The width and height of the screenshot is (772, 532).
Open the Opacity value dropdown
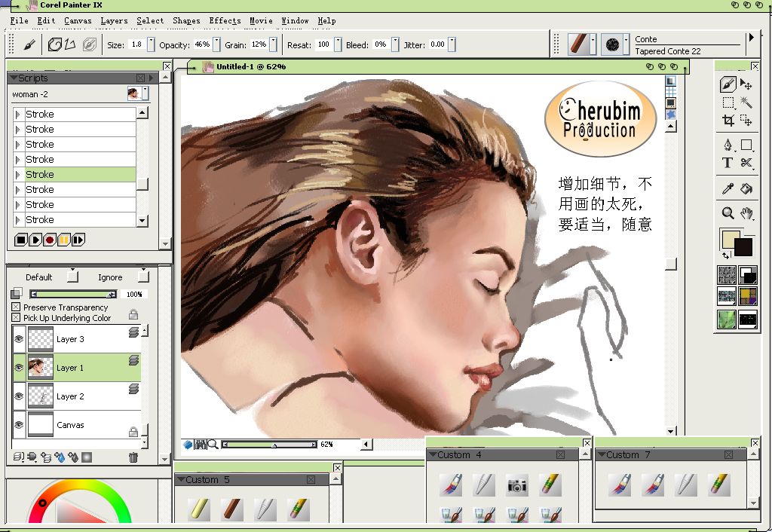[x=216, y=44]
